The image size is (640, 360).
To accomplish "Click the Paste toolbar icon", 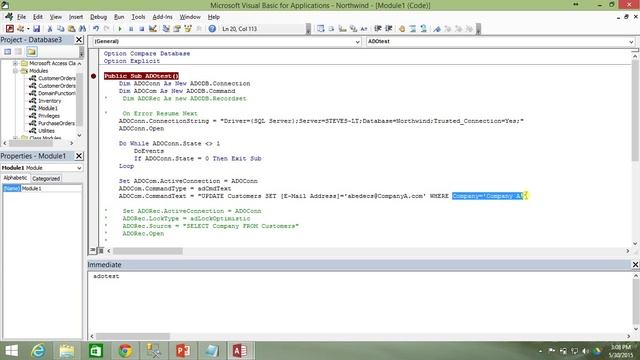I will click(71, 29).
